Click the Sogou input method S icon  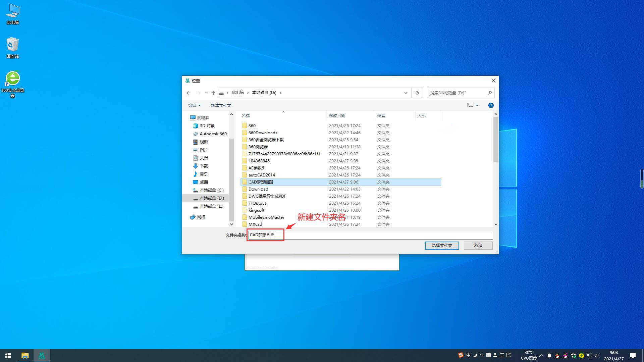pos(461,355)
